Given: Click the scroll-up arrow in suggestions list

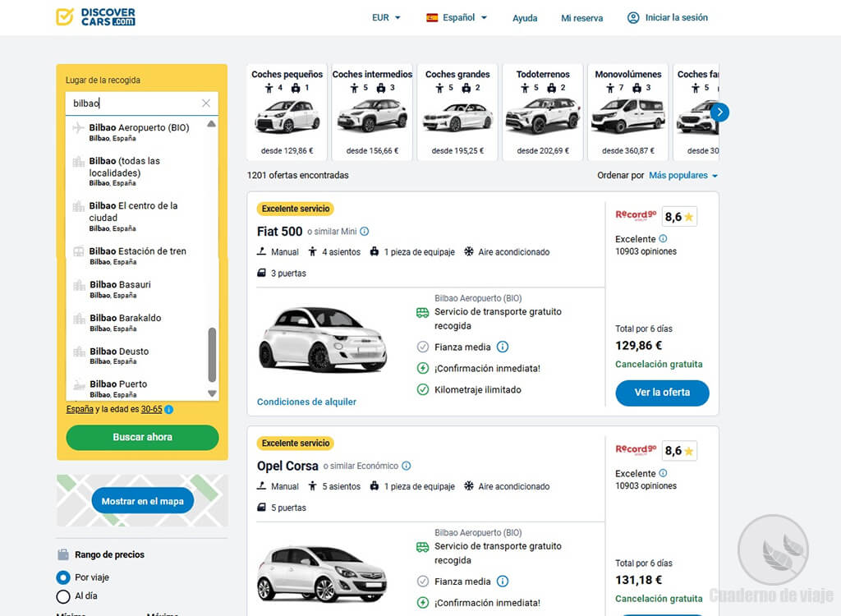Looking at the screenshot, I should (x=212, y=124).
